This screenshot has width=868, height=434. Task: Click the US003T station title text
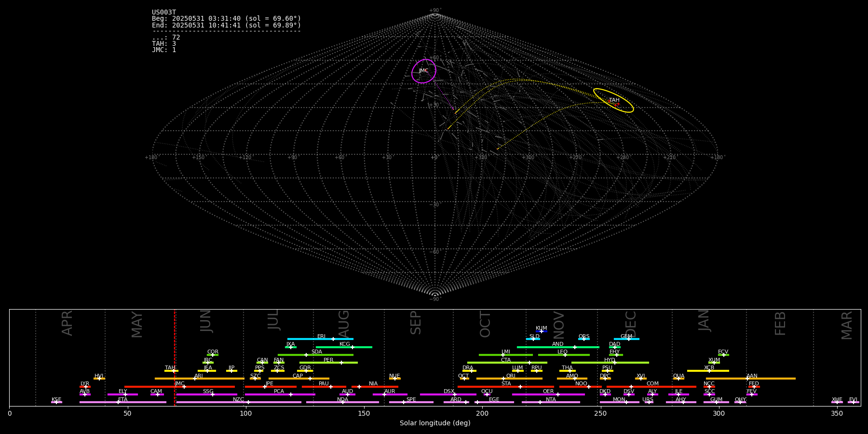click(x=164, y=13)
